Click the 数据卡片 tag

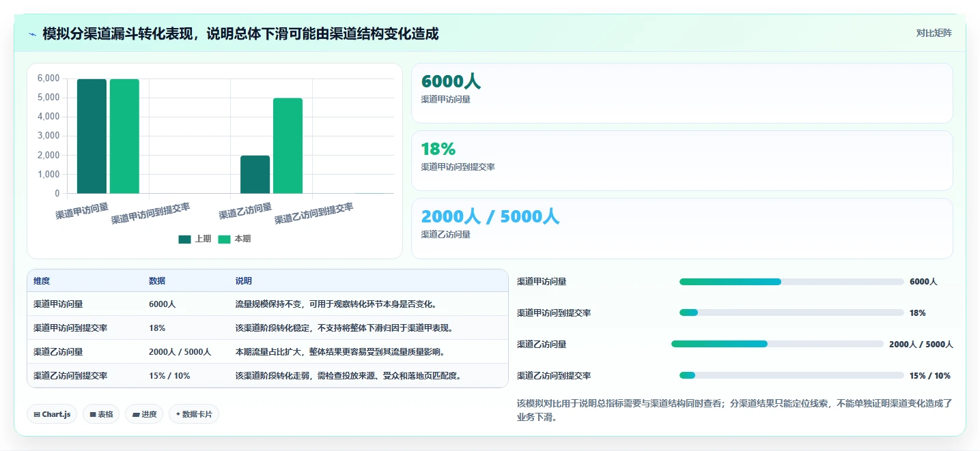(x=194, y=414)
